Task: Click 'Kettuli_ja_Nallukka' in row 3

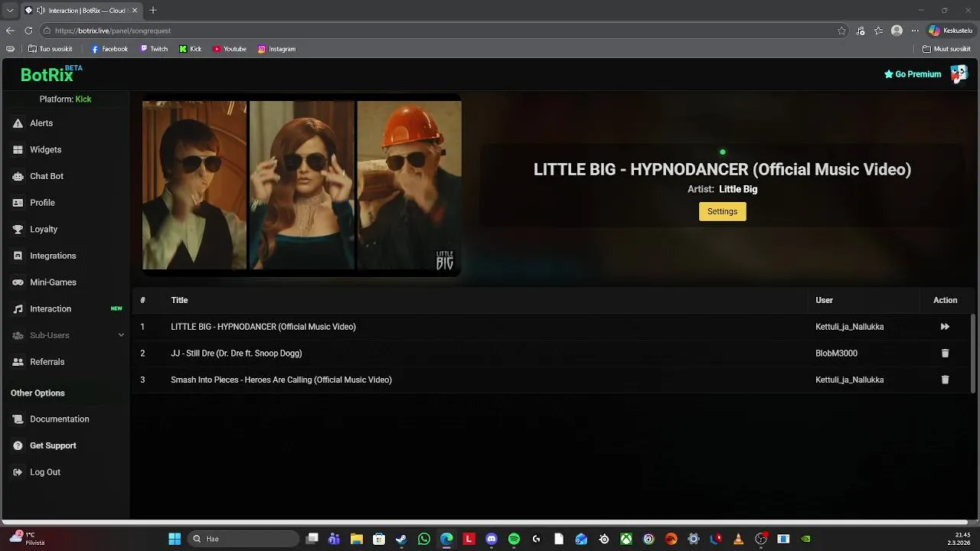Action: (x=849, y=380)
